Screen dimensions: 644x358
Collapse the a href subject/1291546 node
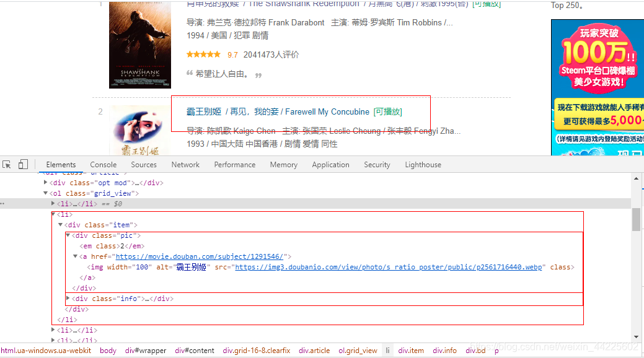pos(76,256)
